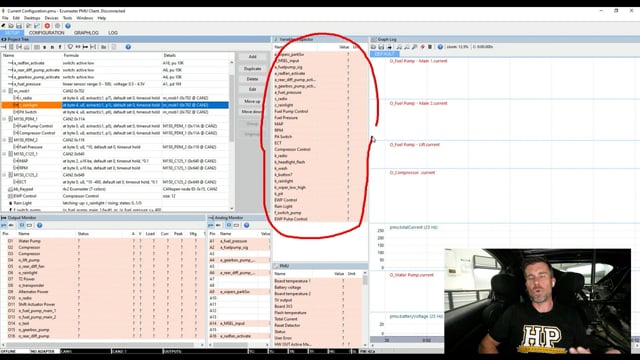Select the SETUP desktop tab
640x360 pixels.
coord(12,33)
